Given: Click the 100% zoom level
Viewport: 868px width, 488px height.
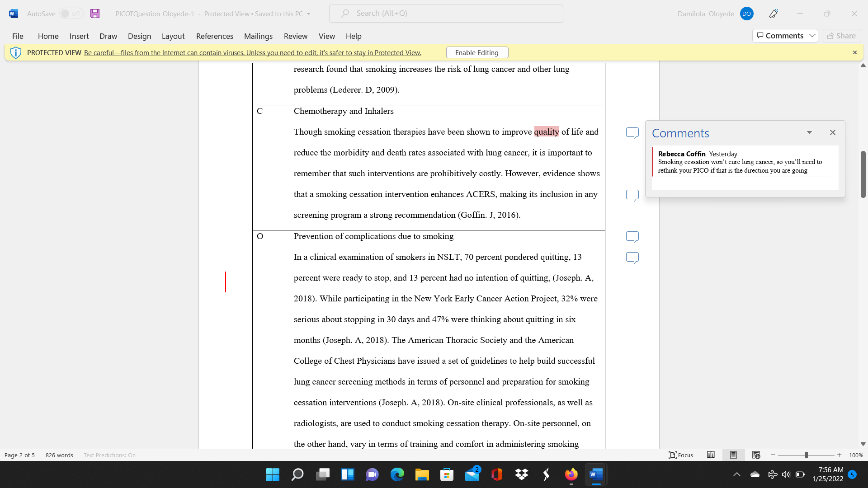Looking at the screenshot, I should point(856,455).
